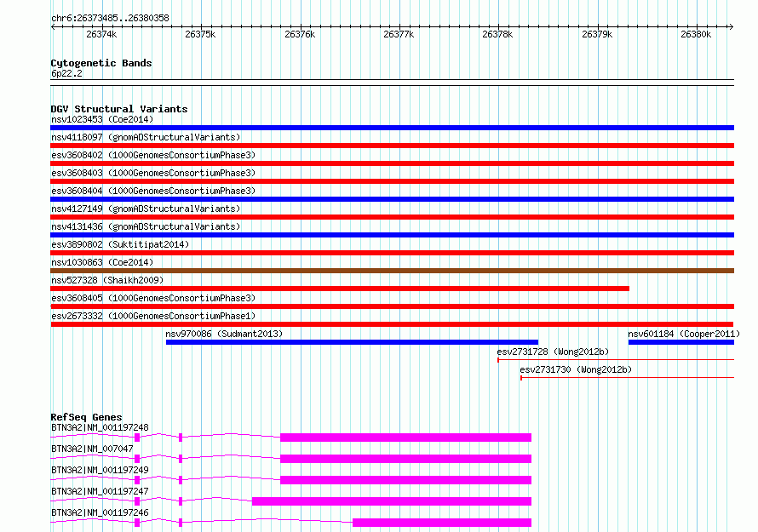The width and height of the screenshot is (758, 532).
Task: Click the ruler's left arrow end
Action: (53, 26)
